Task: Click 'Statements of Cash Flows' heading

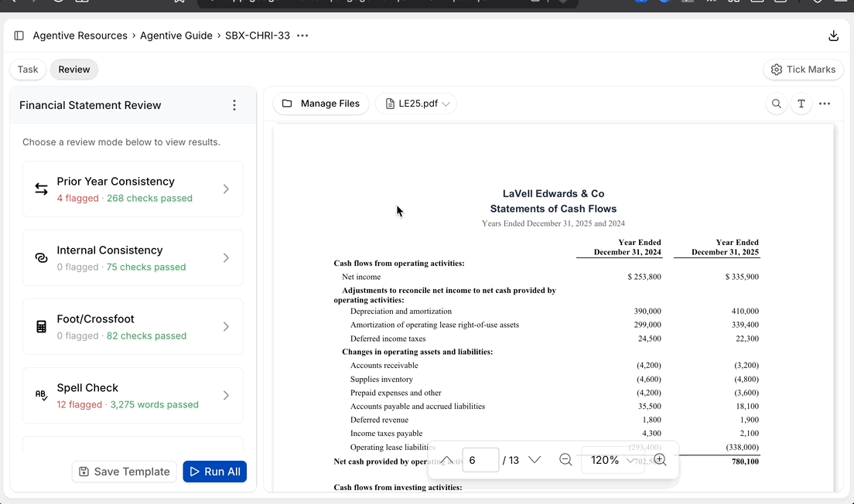Action: tap(553, 209)
